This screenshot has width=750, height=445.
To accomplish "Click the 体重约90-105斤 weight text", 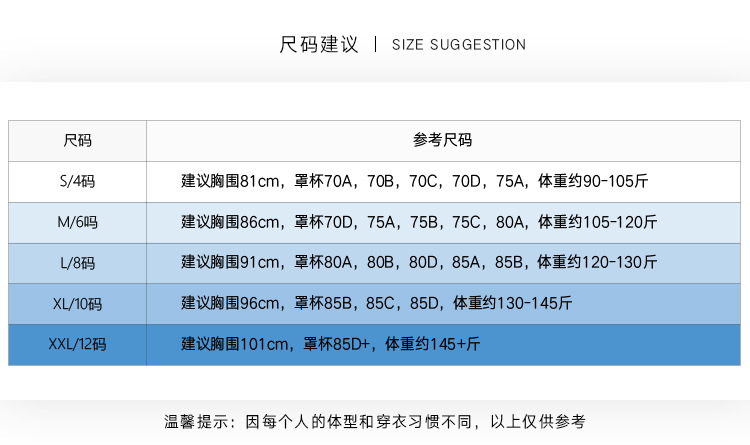I will point(593,181).
